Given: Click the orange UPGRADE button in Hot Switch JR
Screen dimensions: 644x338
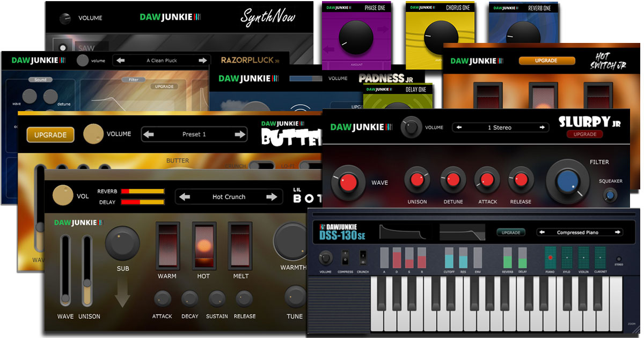Looking at the screenshot, I should (x=546, y=61).
